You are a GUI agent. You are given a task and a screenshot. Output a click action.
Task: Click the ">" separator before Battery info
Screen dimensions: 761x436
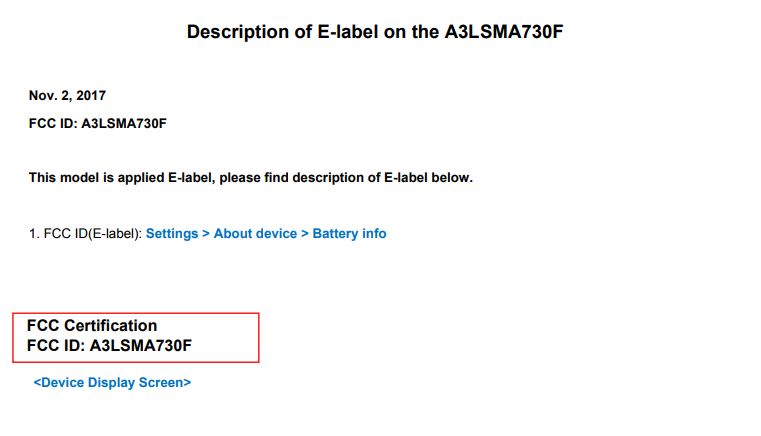coord(305,234)
